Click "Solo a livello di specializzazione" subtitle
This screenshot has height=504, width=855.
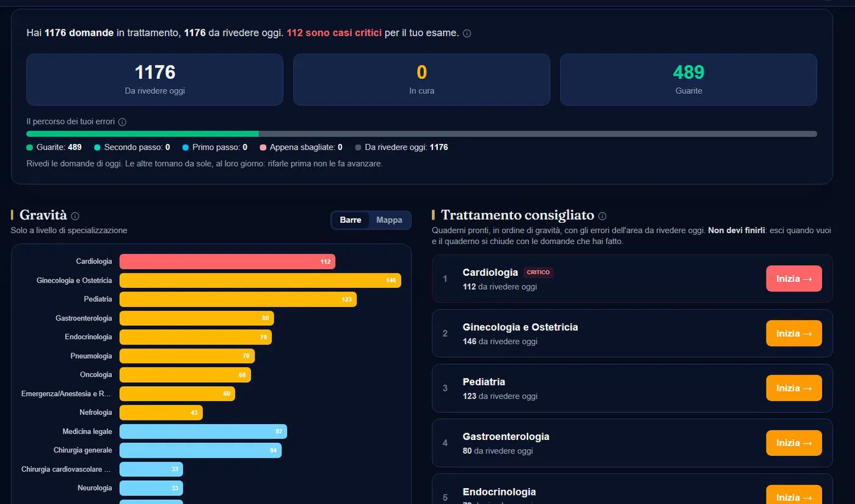[69, 231]
